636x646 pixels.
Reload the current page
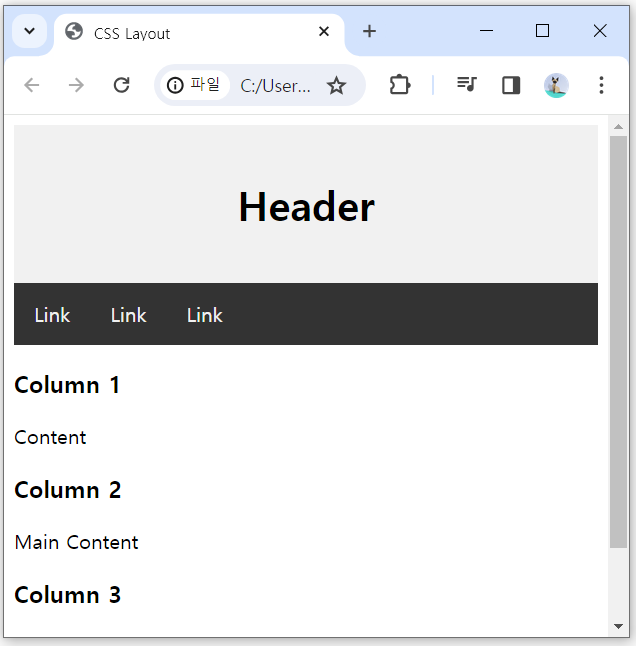pos(122,85)
